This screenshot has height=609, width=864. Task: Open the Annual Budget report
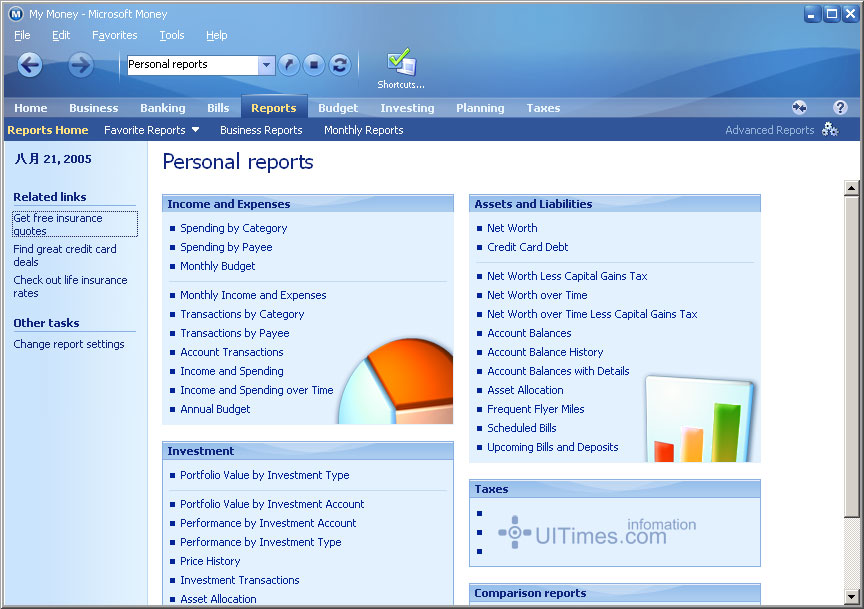point(215,409)
